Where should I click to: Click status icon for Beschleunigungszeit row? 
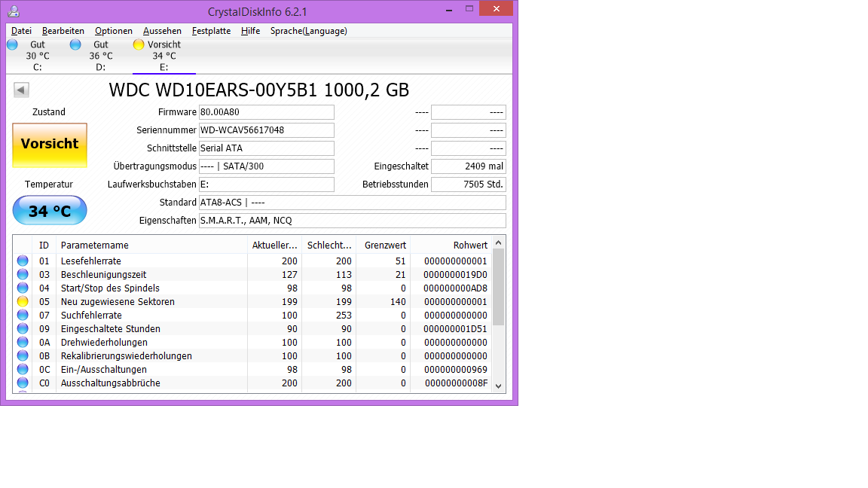pos(23,274)
